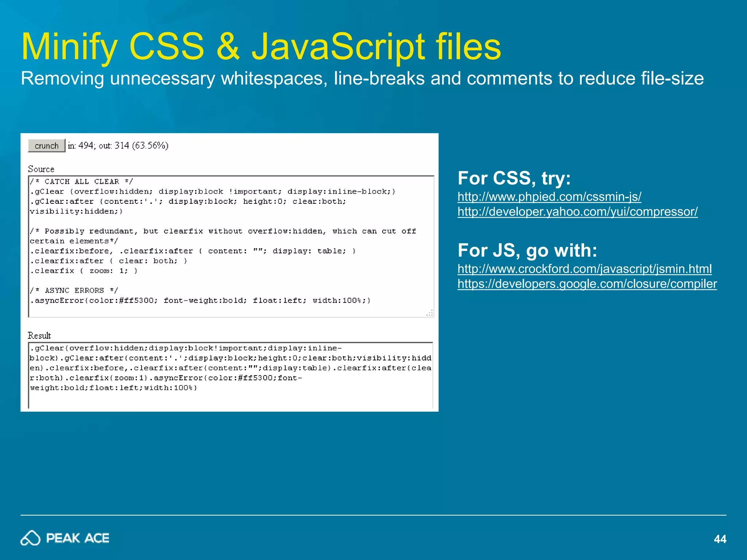This screenshot has height=560, width=747.
Task: Click the 'Result' label
Action: tap(39, 336)
